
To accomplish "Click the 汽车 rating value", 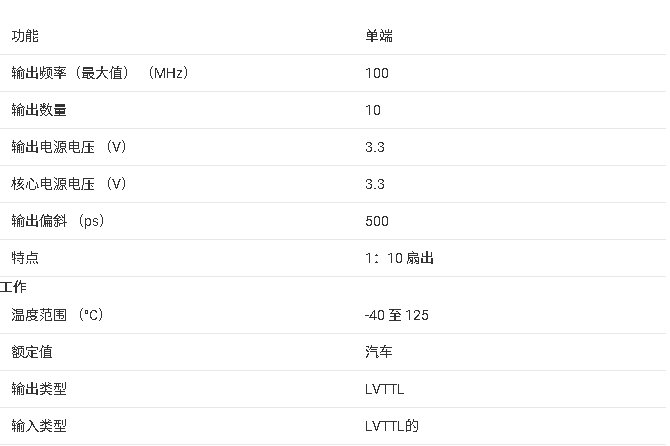I will point(379,352).
